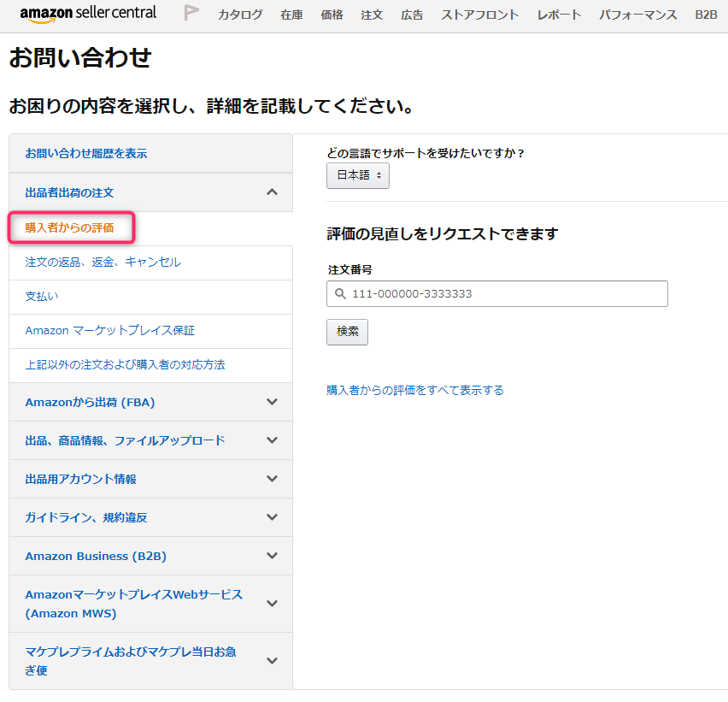Open 購入者からの評価をすべて表示する link
The height and width of the screenshot is (702, 728).
pos(415,390)
